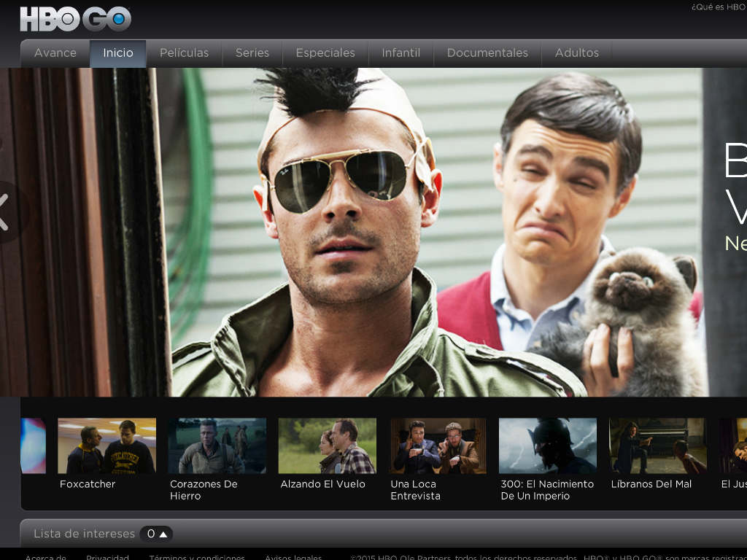This screenshot has height=560, width=747.
Task: Go to previous featured banner slide
Action: 5,212
